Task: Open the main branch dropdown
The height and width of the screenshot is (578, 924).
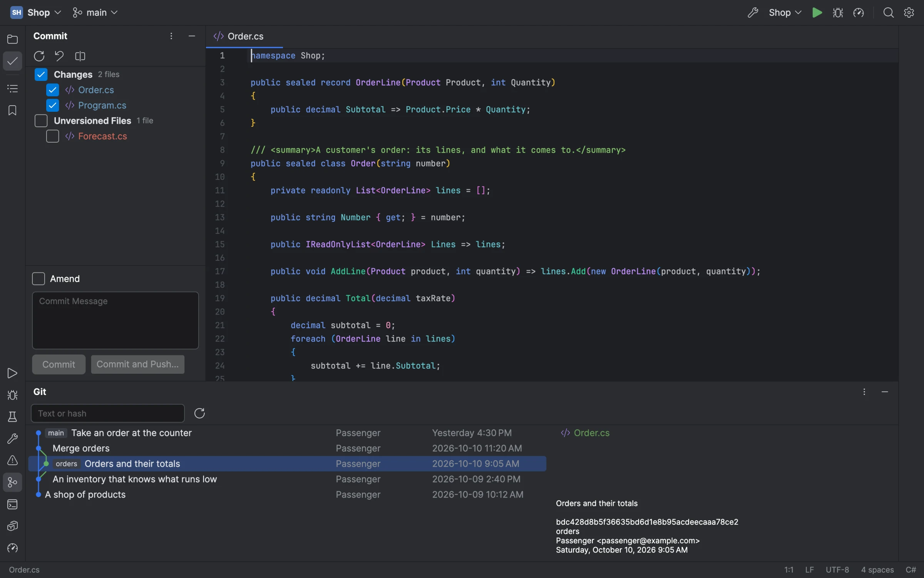Action: (x=95, y=13)
